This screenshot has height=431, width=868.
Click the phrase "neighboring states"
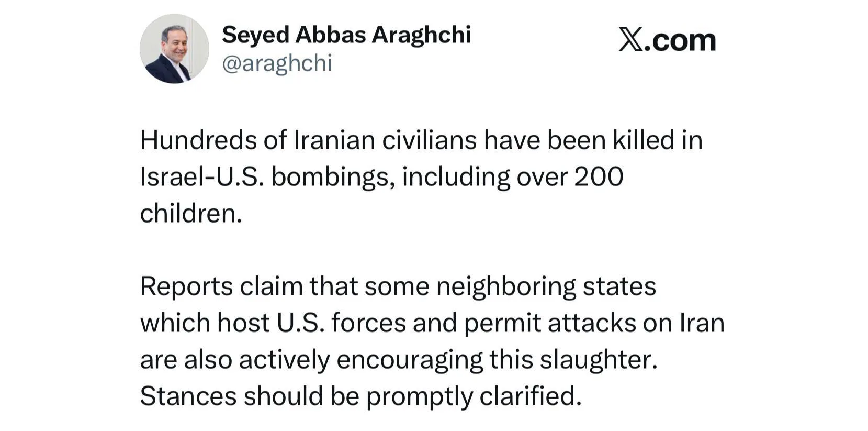pyautogui.click(x=546, y=286)
